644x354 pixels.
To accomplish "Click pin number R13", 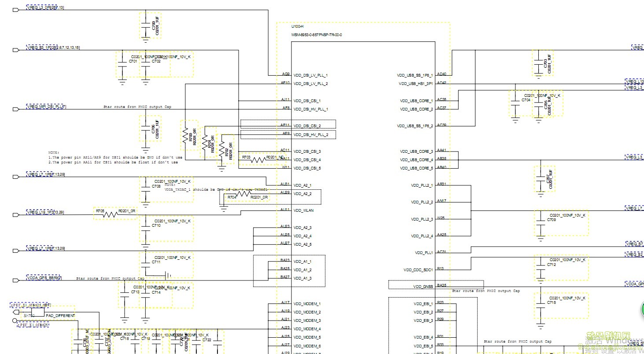I will 440,269.
